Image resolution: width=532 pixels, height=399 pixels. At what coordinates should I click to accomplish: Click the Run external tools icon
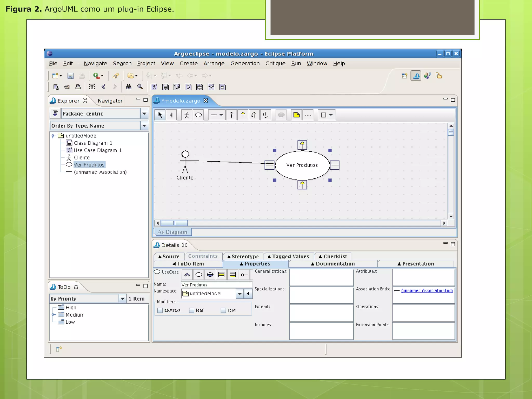[97, 76]
